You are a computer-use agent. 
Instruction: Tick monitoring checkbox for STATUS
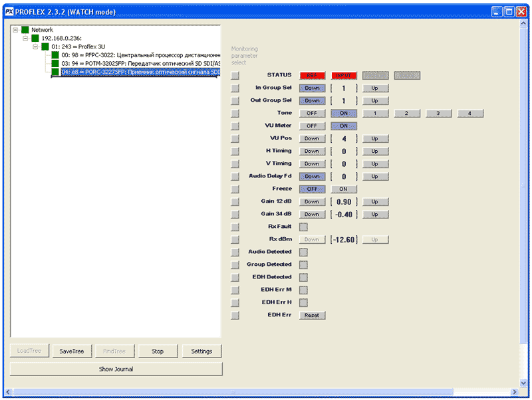coord(235,75)
